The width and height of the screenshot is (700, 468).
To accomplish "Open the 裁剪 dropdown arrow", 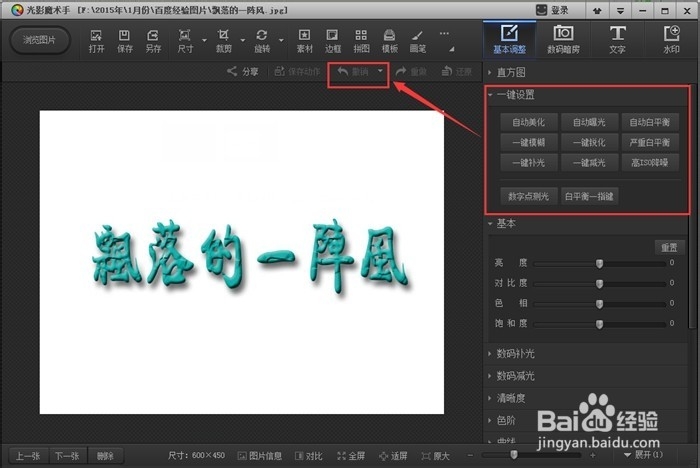I will point(243,41).
